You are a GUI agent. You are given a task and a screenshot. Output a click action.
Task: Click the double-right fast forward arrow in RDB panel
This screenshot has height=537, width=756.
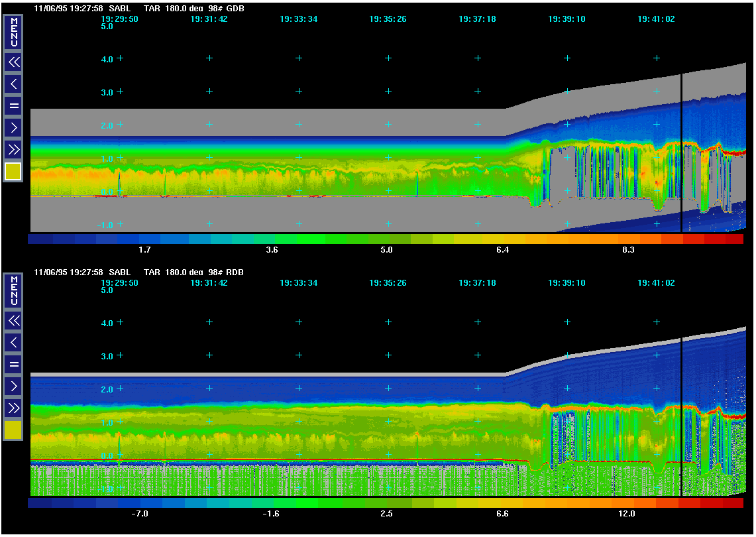point(13,408)
